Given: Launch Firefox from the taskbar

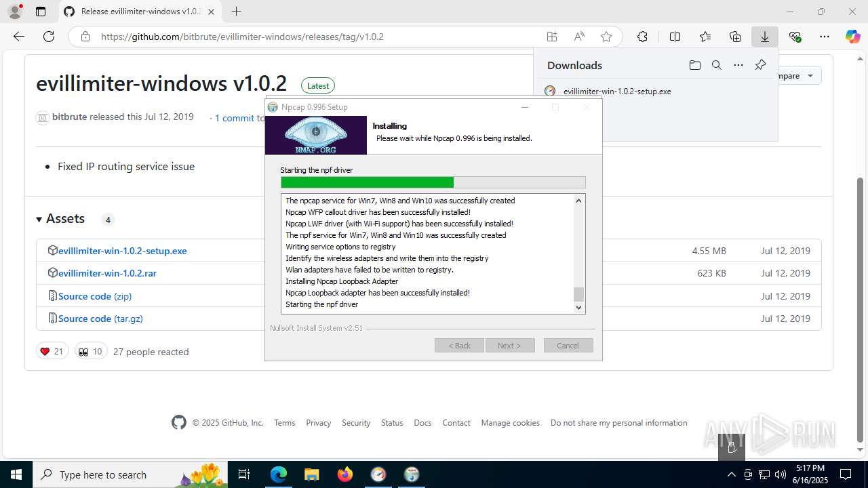Looking at the screenshot, I should pyautogui.click(x=345, y=474).
